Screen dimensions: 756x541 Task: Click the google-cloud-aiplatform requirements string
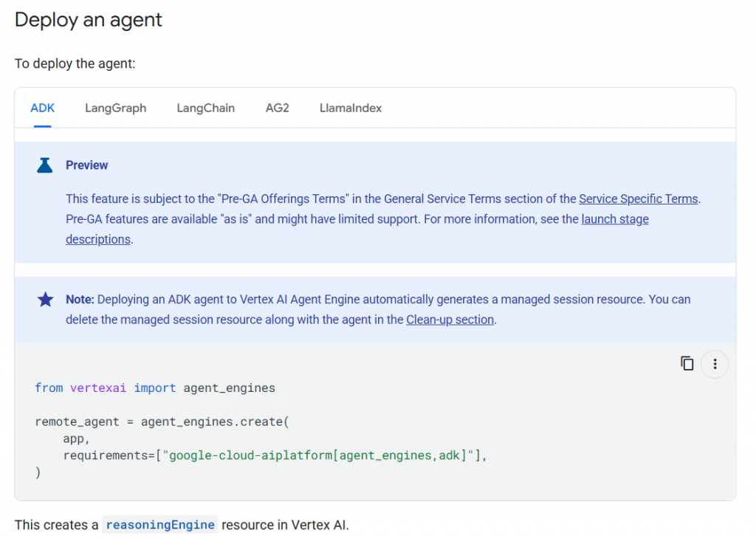323,455
